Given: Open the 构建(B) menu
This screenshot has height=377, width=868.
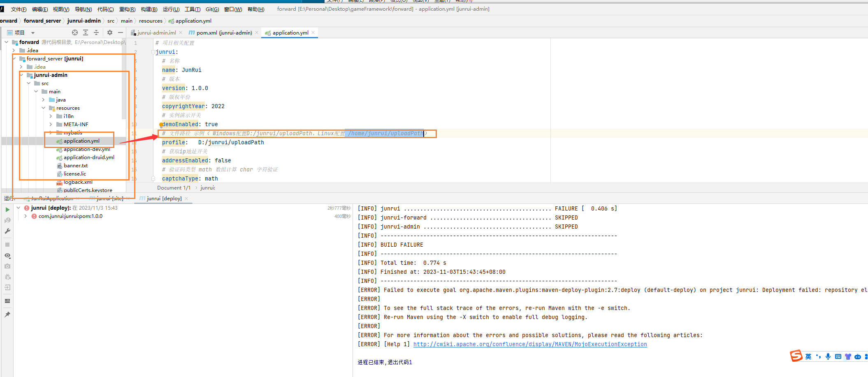Looking at the screenshot, I should (x=149, y=9).
